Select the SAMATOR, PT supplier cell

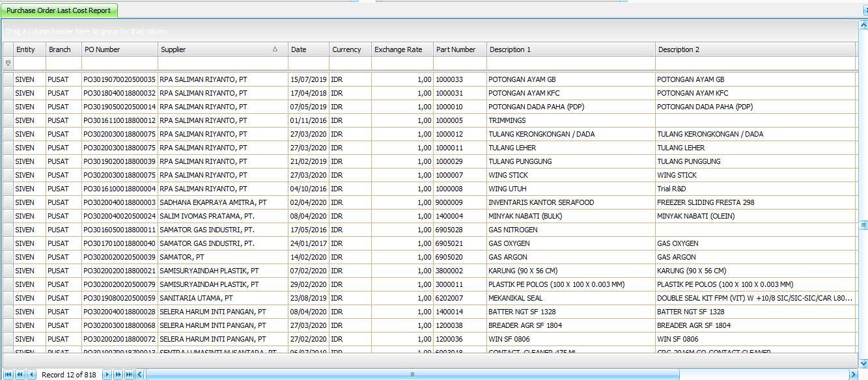click(223, 257)
